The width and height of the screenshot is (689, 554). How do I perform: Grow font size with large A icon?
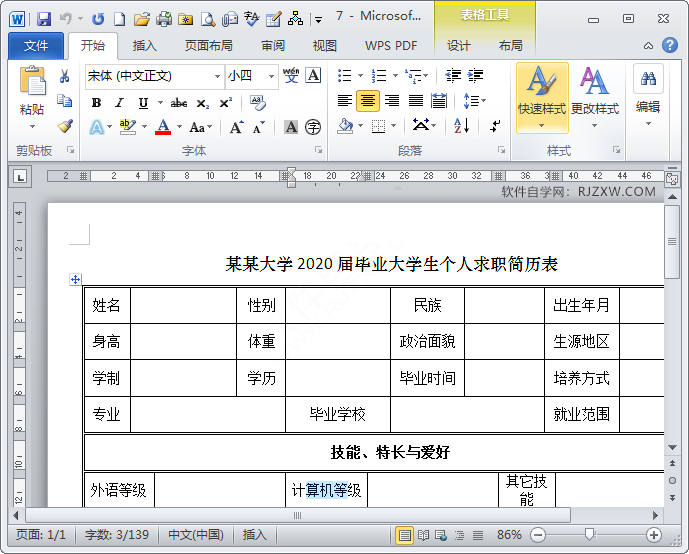(x=236, y=127)
